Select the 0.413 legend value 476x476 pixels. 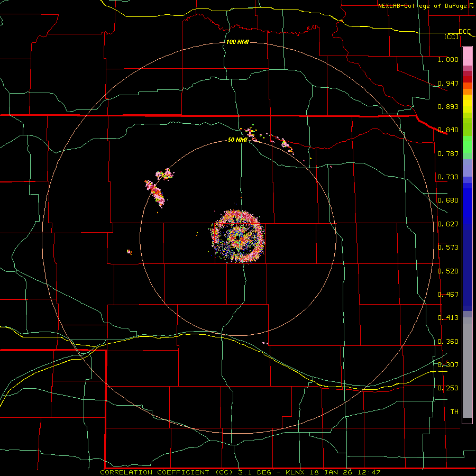point(448,318)
